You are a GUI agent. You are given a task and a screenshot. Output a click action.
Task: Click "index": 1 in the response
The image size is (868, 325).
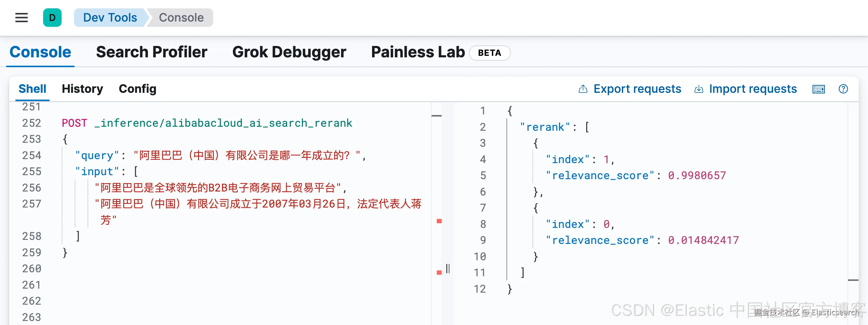click(580, 159)
